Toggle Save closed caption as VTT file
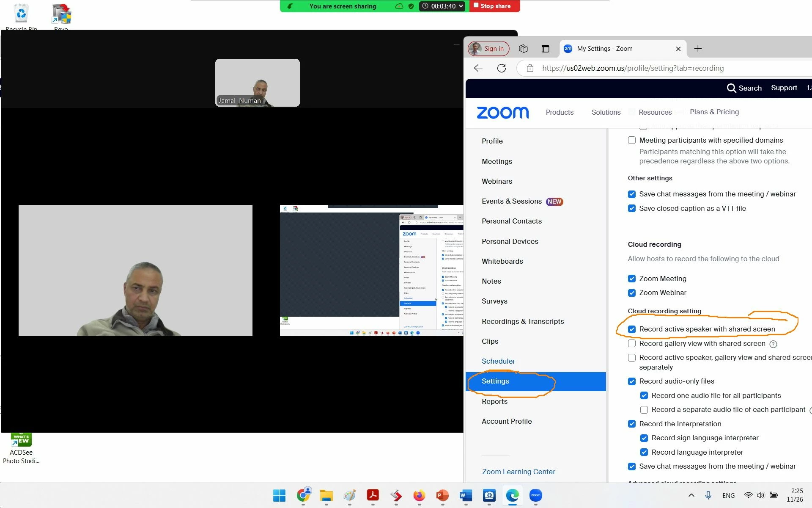Viewport: 812px width, 508px height. [632, 208]
